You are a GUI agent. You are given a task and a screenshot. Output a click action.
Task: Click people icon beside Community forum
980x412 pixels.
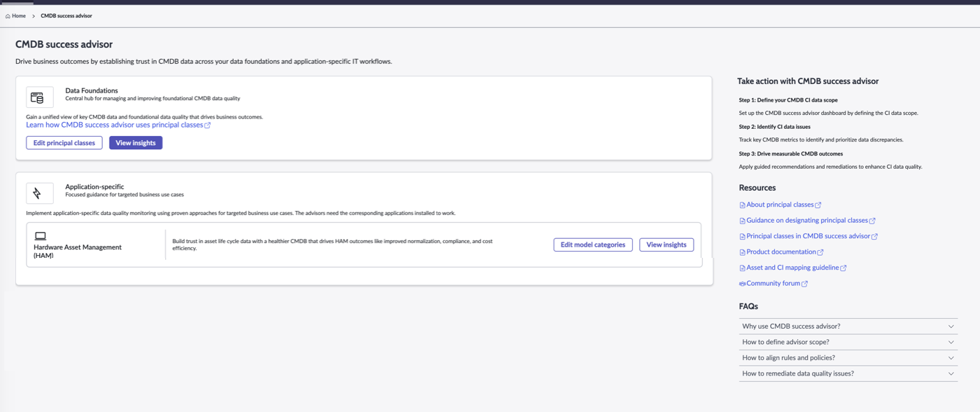tap(743, 284)
